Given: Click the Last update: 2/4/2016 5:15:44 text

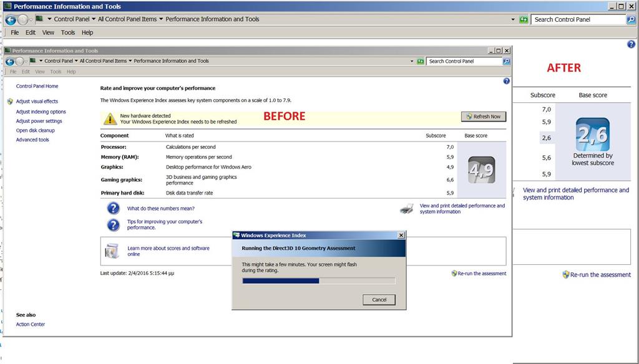Looking at the screenshot, I should [x=137, y=273].
